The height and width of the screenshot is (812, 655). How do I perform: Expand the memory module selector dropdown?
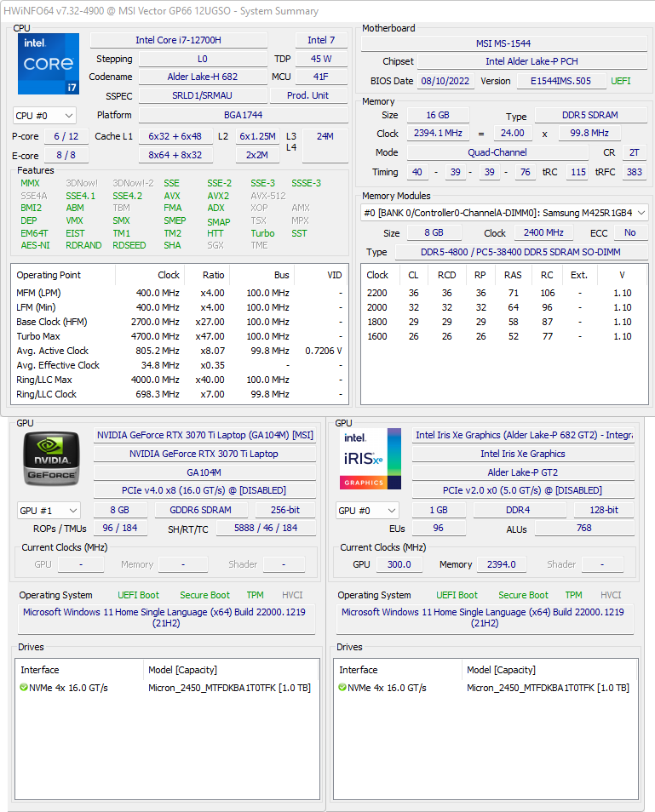tap(504, 213)
